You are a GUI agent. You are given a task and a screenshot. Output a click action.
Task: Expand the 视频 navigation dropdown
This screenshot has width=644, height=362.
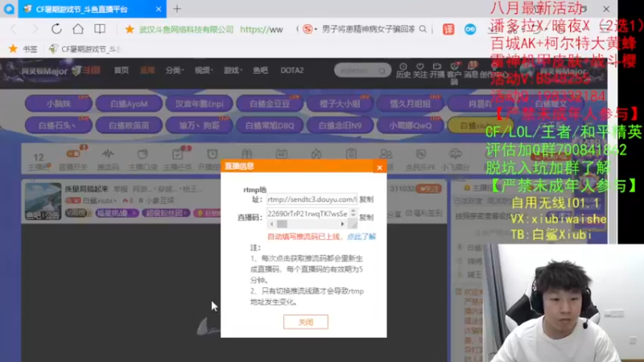pyautogui.click(x=204, y=71)
